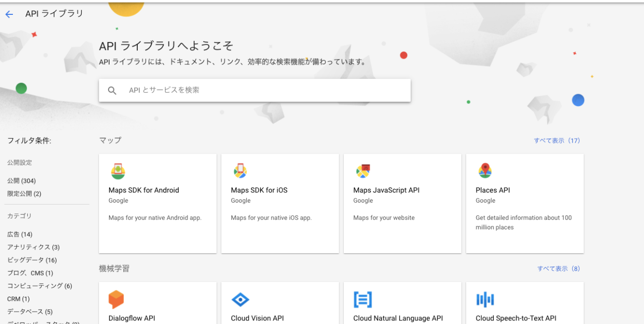Click the Cloud Speech-to-Text API icon
Screen dimensions: 644x324
[485, 300]
